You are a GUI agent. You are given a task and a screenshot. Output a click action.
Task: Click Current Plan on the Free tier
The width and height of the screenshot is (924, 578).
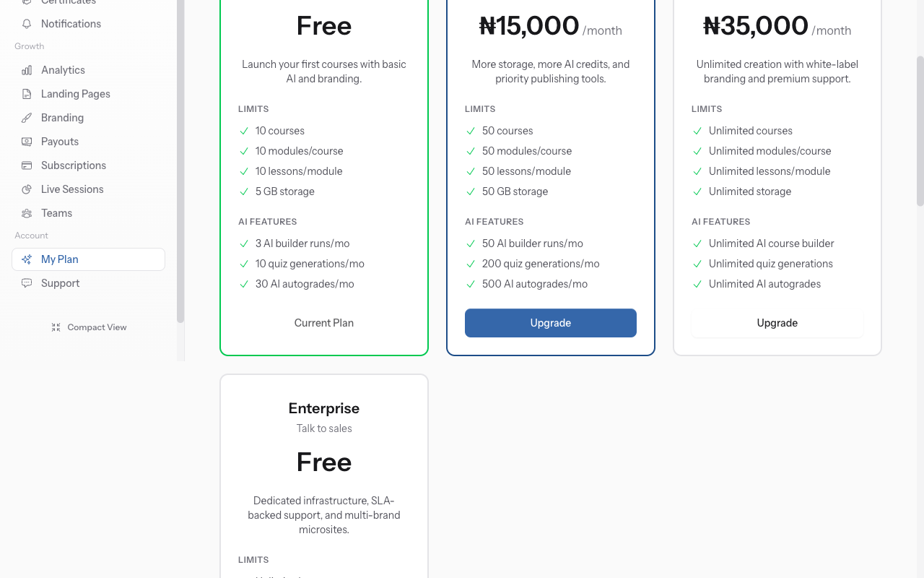pos(323,322)
